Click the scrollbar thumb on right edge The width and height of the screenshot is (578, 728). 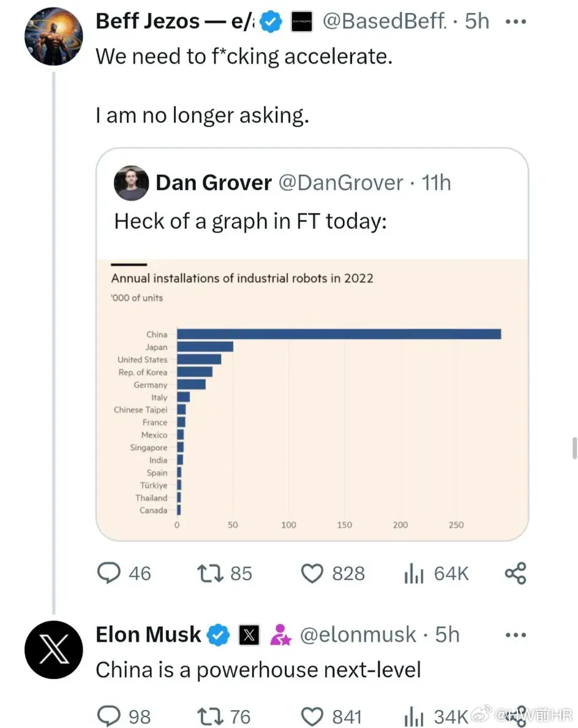575,448
